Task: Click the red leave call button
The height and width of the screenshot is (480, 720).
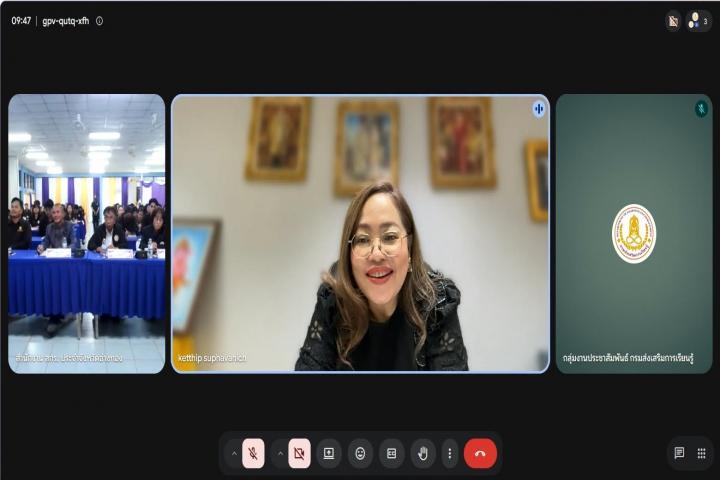Action: [x=480, y=453]
